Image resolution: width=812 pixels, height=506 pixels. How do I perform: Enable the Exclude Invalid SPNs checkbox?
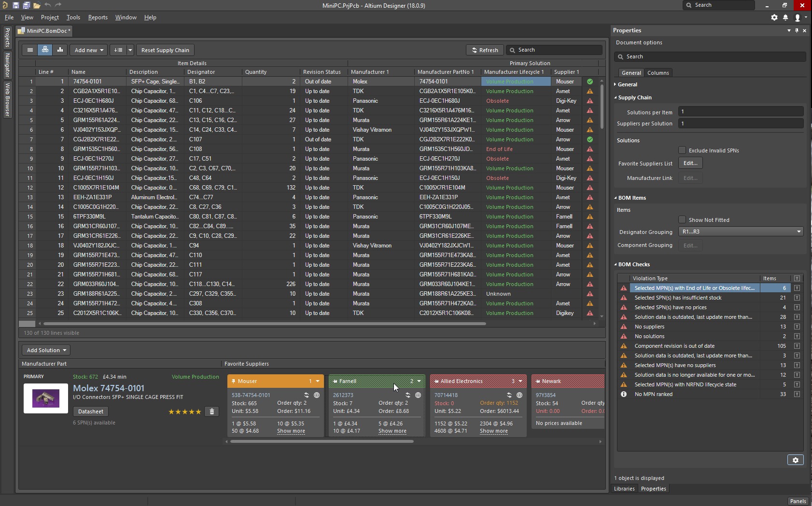click(x=682, y=150)
